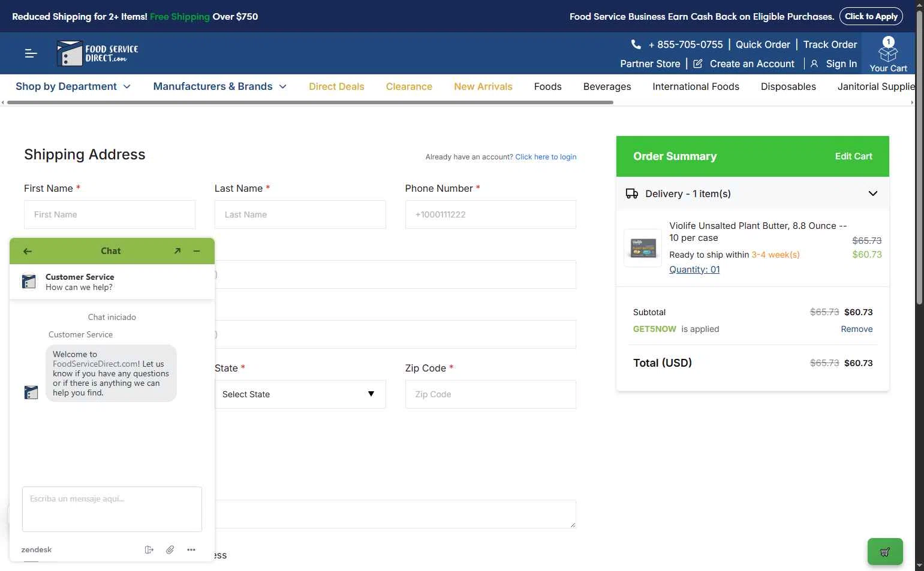Image resolution: width=924 pixels, height=571 pixels.
Task: Click the category navigation horizontal scrollbar
Action: click(x=310, y=102)
